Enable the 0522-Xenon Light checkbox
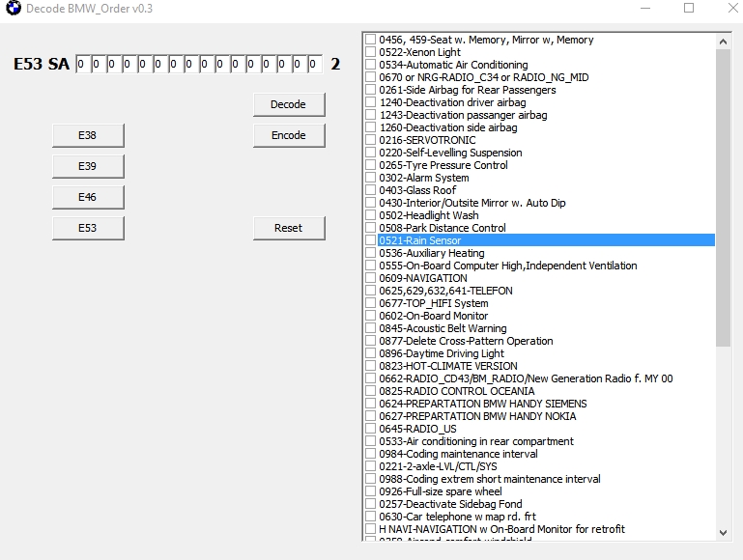Viewport: 743px width, 560px height. pyautogui.click(x=371, y=52)
